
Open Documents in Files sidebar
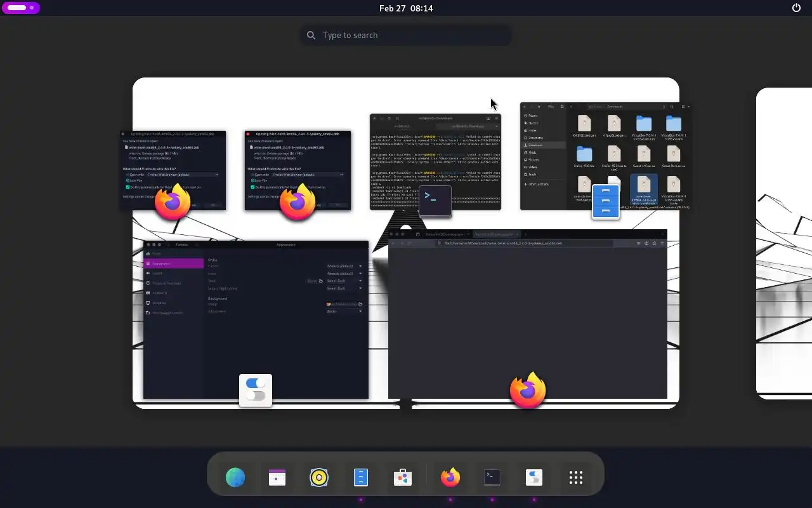(542, 138)
